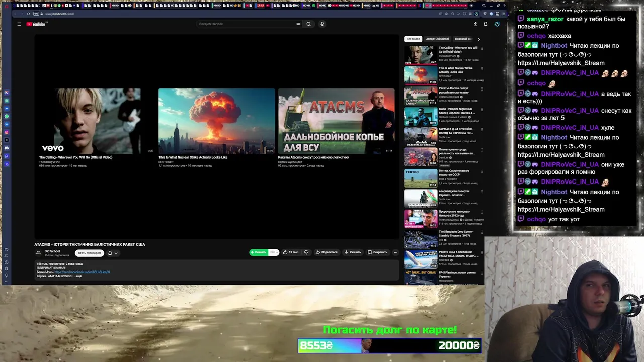Play the ATACMS Дальнобойное копье end-screen video
Image resolution: width=644 pixels, height=362 pixels.
[336, 121]
